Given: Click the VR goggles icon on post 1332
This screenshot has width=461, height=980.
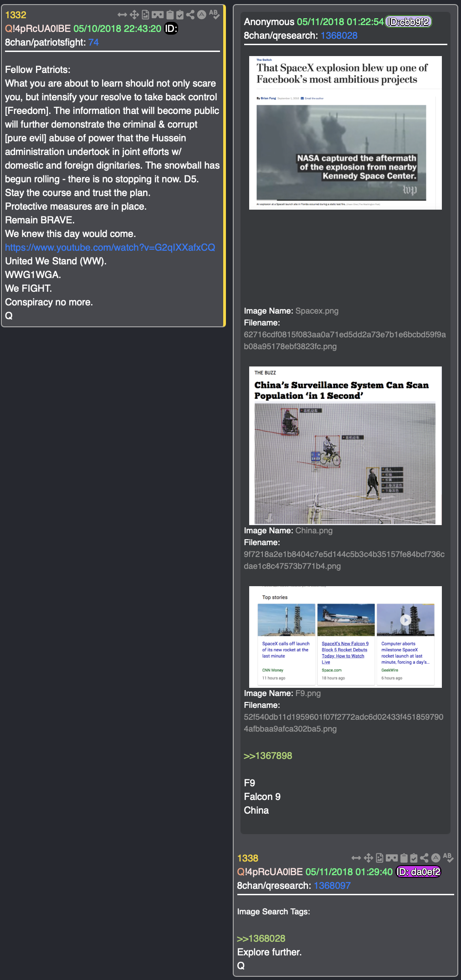Looking at the screenshot, I should [158, 15].
